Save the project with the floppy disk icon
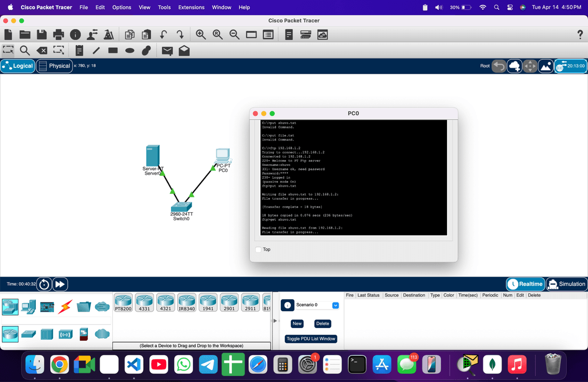This screenshot has width=588, height=382. [41, 35]
